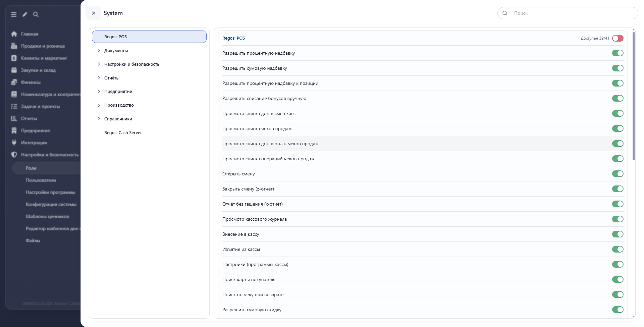
Task: Click the book icon for Номенклатура
Action: [x=14, y=94]
